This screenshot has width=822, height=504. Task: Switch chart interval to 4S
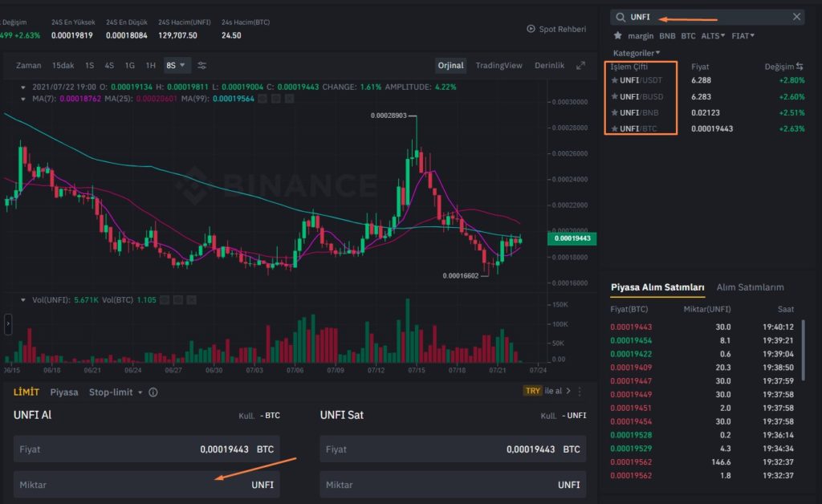pyautogui.click(x=109, y=66)
